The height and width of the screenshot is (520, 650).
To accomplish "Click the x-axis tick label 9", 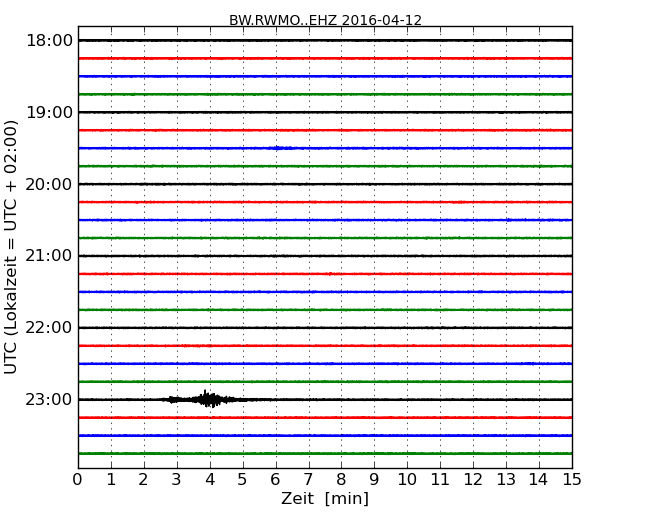I will point(374,480).
